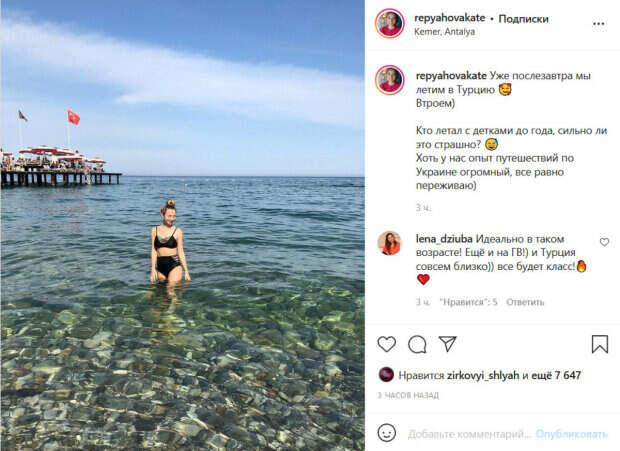The width and height of the screenshot is (620, 451).
Task: Open zirkovyi_shlyah profile from likes
Action: [x=483, y=375]
